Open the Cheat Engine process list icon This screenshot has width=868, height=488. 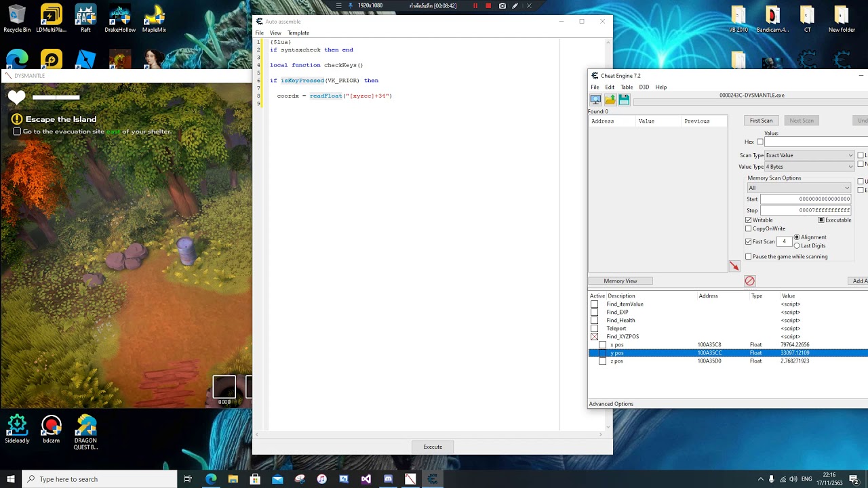(595, 100)
